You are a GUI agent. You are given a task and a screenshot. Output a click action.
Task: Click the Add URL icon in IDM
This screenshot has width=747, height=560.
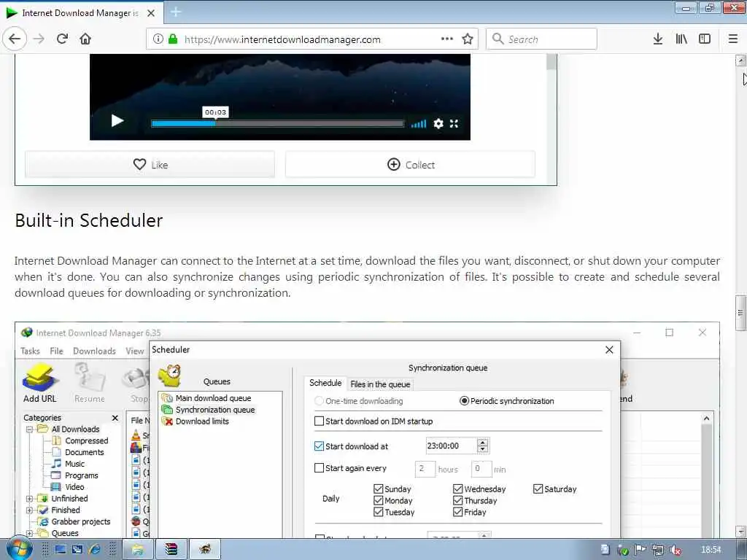pos(40,384)
